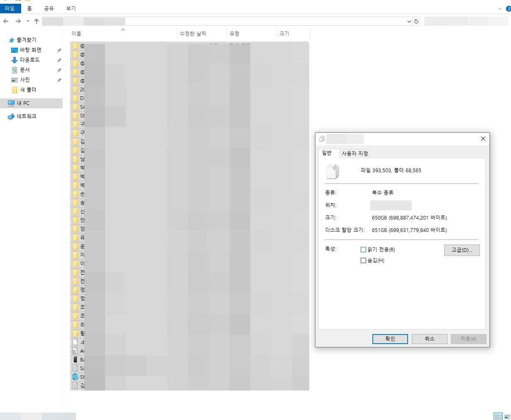Image resolution: width=511 pixels, height=420 pixels.
Task: Open the 공유 ribbon tab
Action: [x=49, y=8]
